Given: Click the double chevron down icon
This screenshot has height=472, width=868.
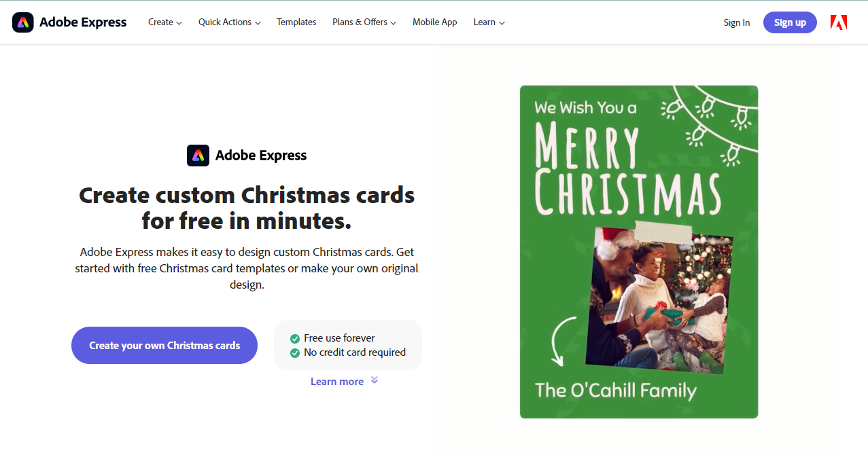Looking at the screenshot, I should (x=375, y=380).
